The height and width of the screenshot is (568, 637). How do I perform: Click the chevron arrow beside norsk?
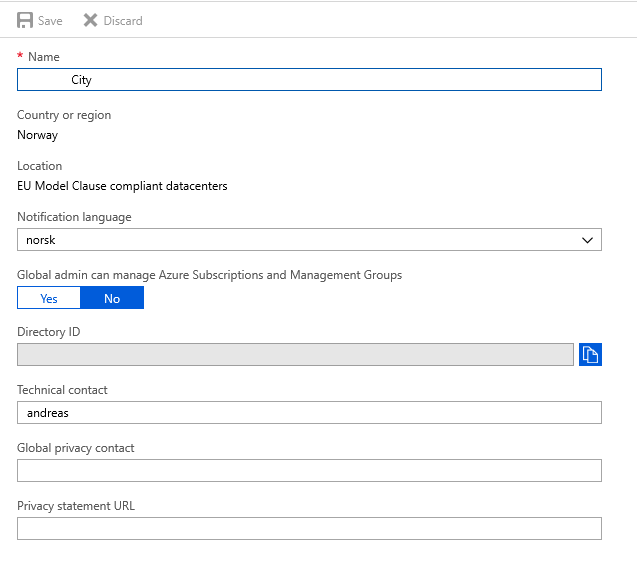click(587, 240)
